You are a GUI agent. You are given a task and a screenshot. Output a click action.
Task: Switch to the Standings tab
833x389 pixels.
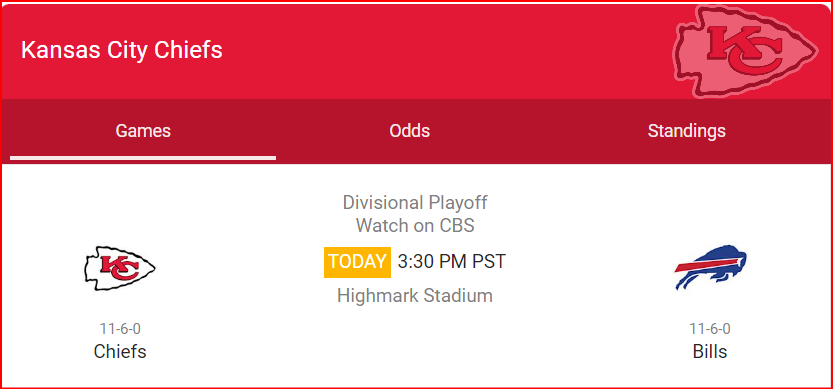[686, 131]
